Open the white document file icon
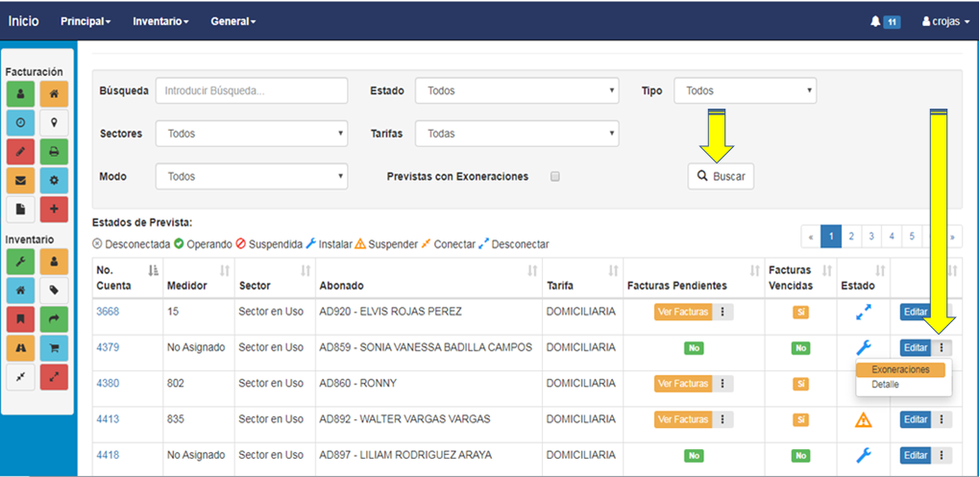Image resolution: width=980 pixels, height=477 pixels. (x=20, y=209)
